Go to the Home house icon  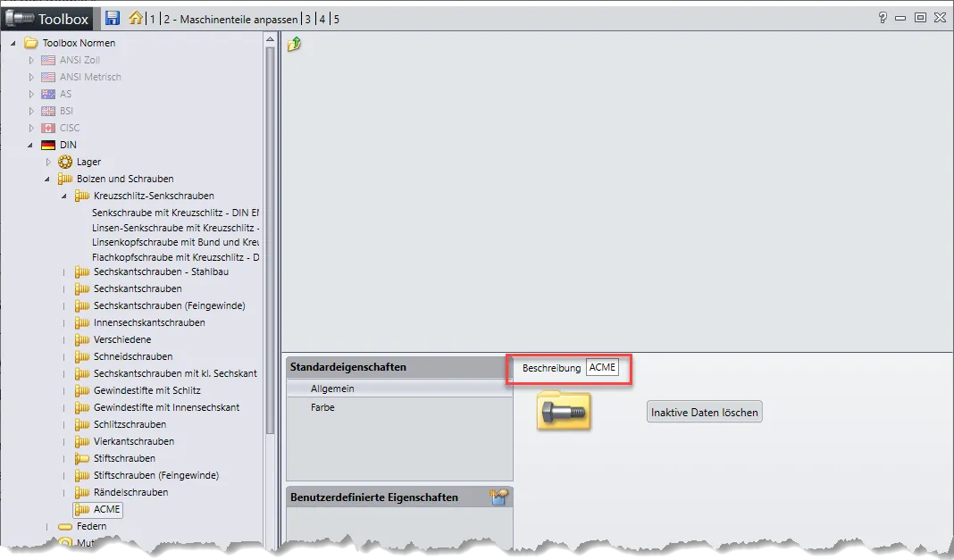click(x=135, y=18)
